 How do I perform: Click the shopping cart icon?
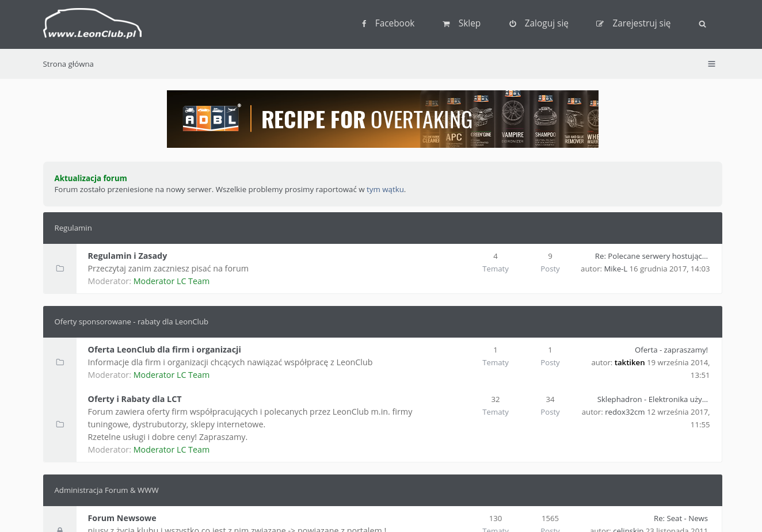point(446,24)
